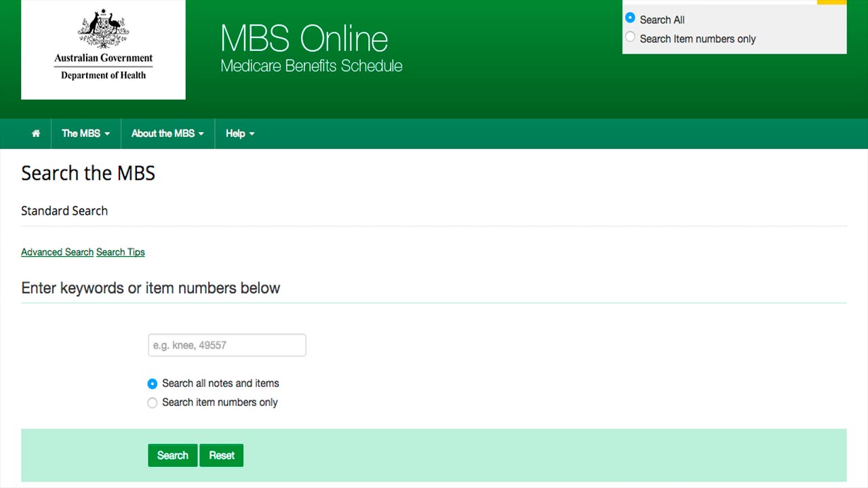Click the Enter keywords or item numbers heading

point(151,288)
